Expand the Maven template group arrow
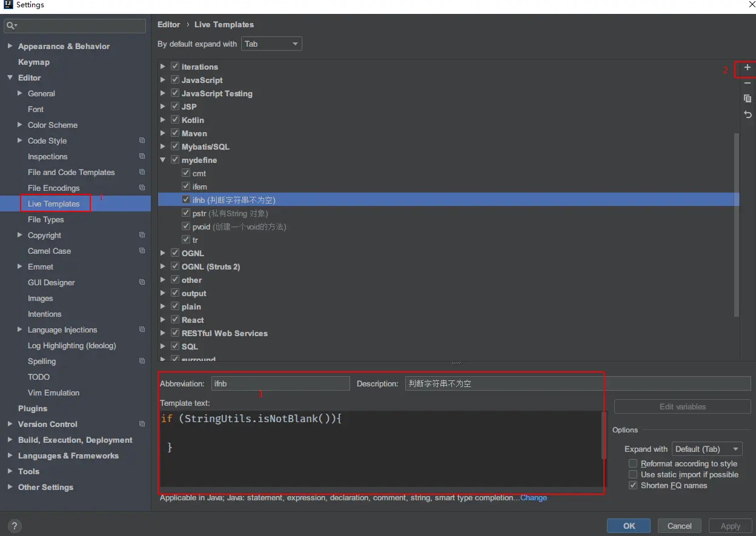 click(x=163, y=133)
